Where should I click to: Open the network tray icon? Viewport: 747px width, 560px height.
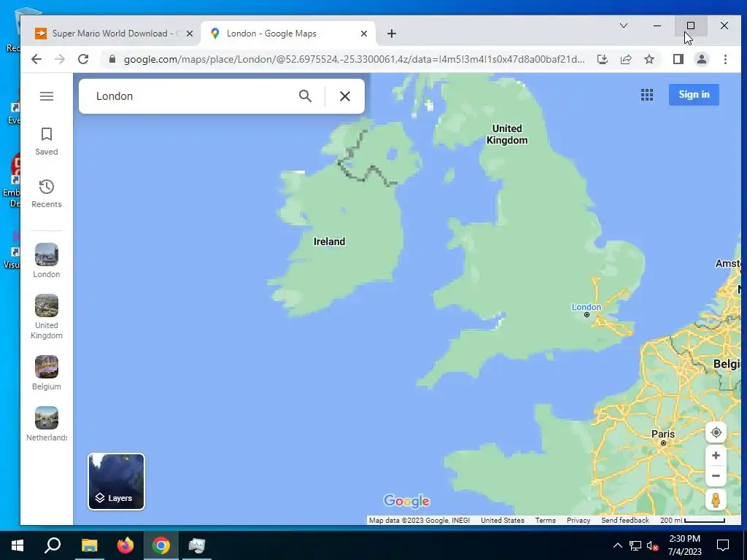635,545
